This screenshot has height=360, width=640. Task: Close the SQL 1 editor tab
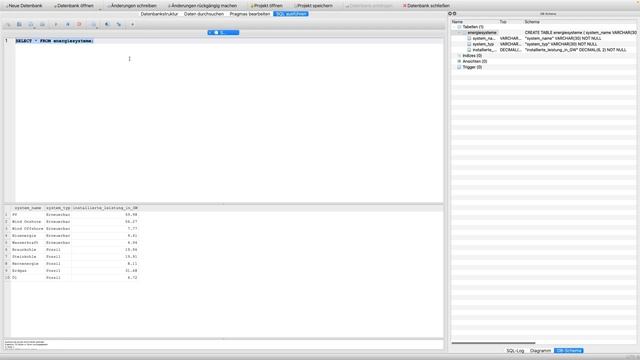210,33
